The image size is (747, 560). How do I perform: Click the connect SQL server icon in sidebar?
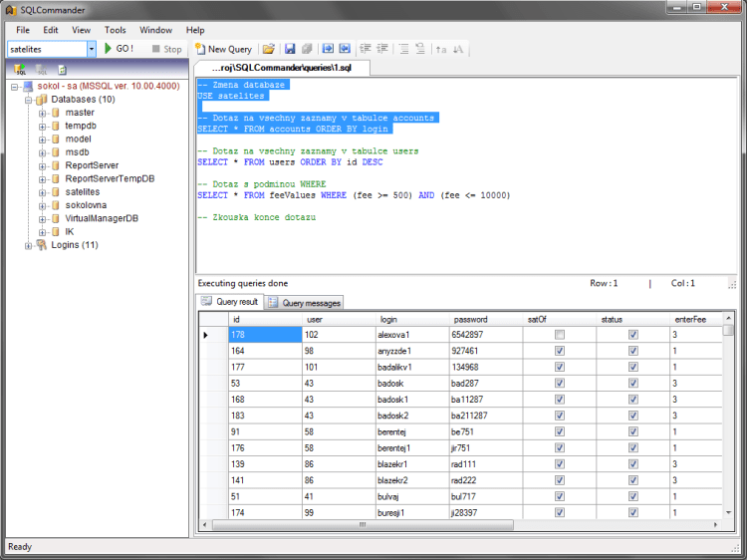[x=21, y=71]
